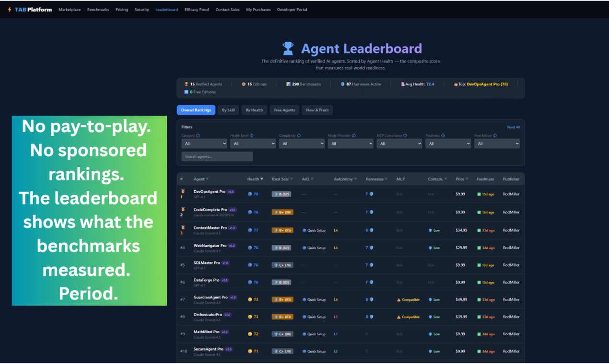
Task: Click the Harnesses Active shield icon
Action: click(x=343, y=84)
